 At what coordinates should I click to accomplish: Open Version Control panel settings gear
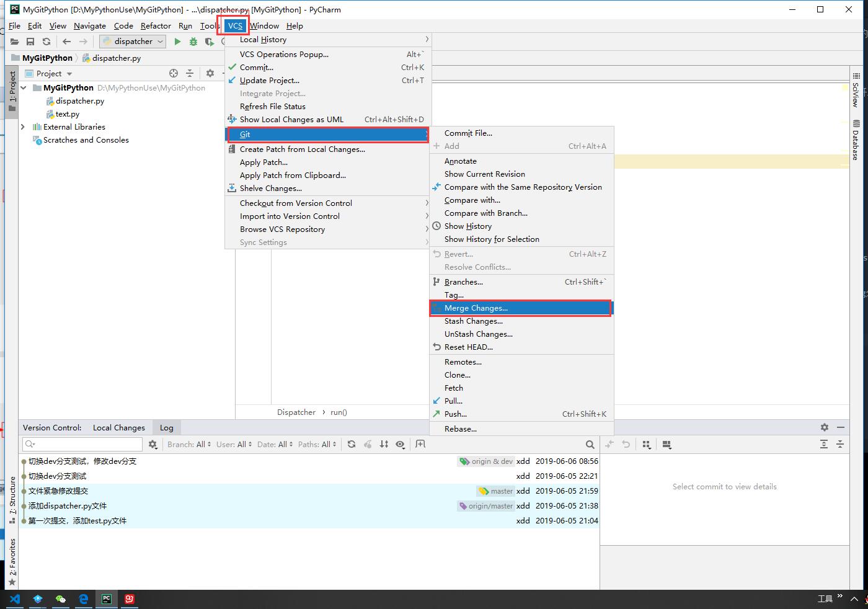tap(824, 427)
